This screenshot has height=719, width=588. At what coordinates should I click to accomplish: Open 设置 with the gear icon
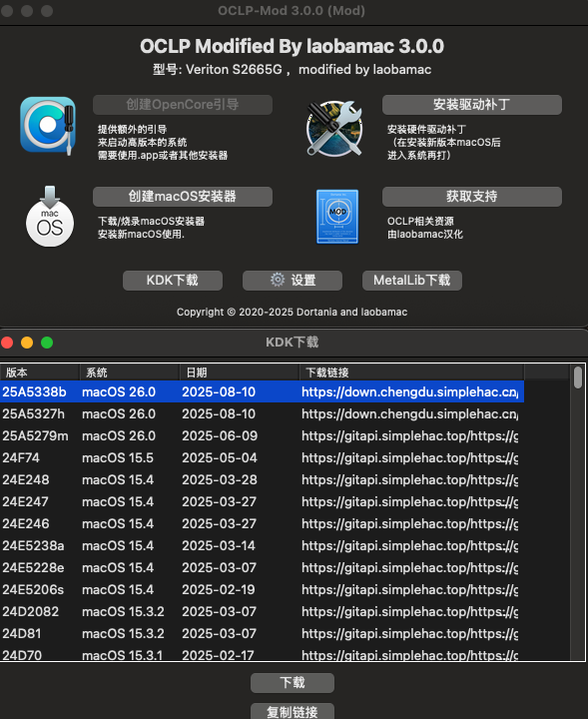(x=293, y=281)
